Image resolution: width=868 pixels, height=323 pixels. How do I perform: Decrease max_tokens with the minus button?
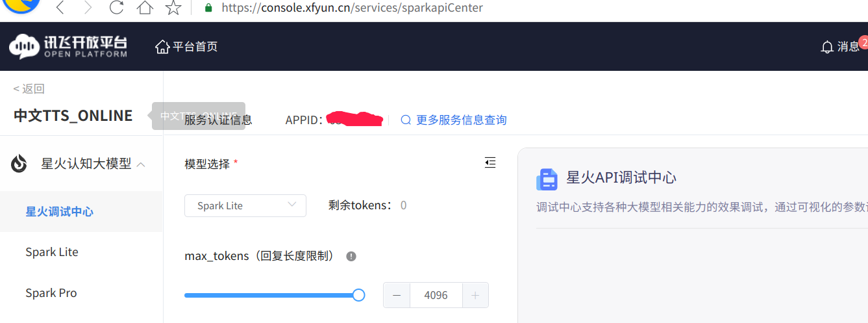coord(397,295)
